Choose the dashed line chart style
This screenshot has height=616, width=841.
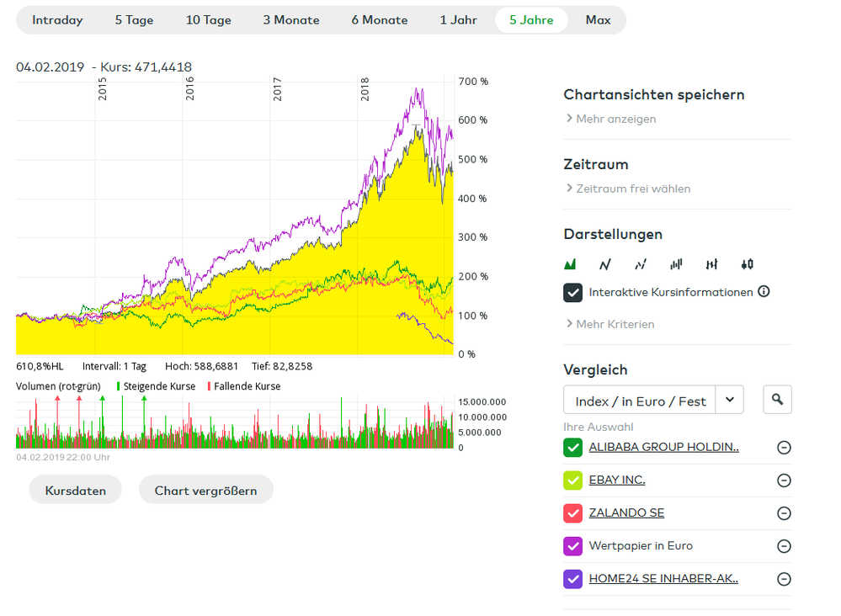point(641,264)
